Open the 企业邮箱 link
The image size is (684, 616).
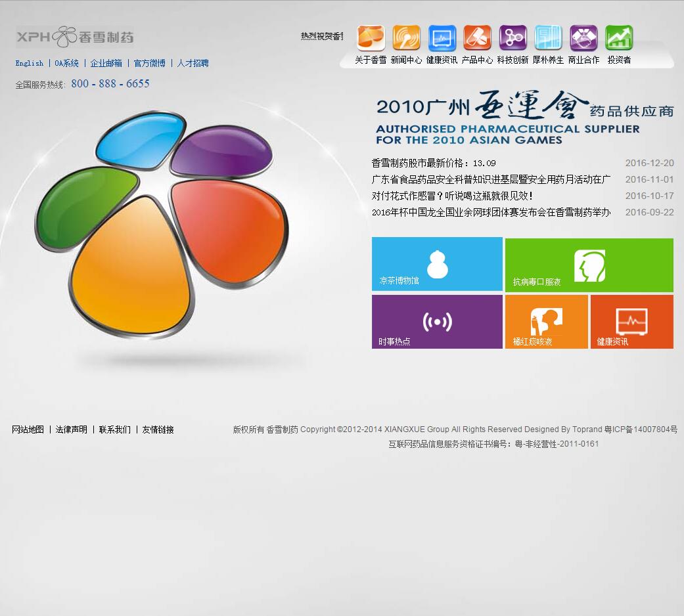[x=106, y=63]
